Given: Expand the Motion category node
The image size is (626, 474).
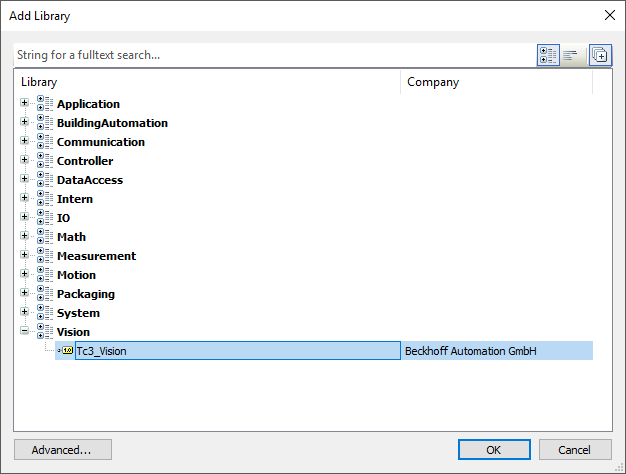Looking at the screenshot, I should click(x=24, y=274).
